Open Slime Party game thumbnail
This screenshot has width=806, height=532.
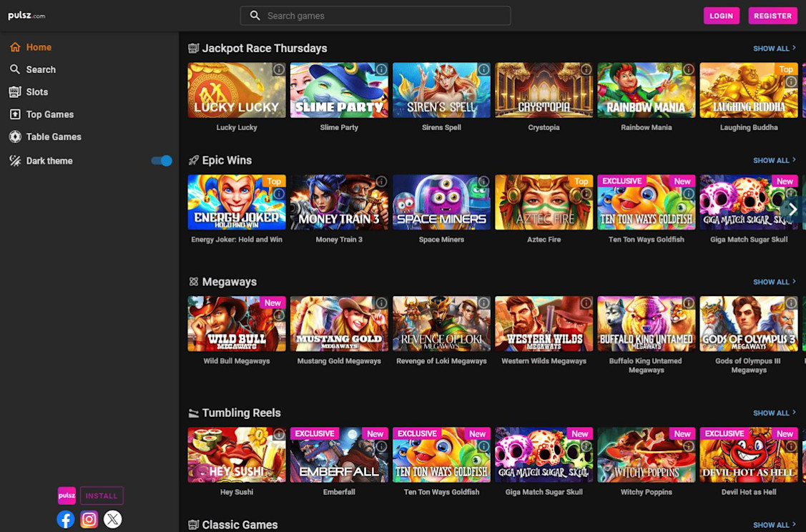click(339, 91)
